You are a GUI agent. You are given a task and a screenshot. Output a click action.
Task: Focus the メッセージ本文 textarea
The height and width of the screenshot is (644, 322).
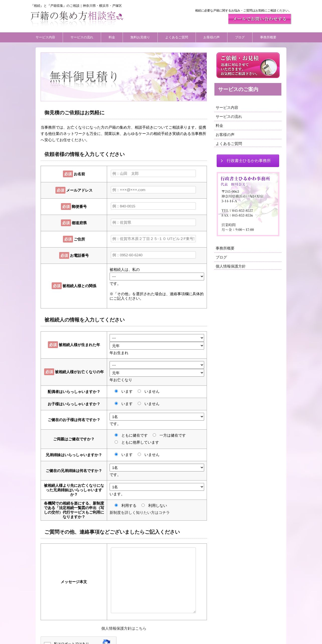pos(153,580)
